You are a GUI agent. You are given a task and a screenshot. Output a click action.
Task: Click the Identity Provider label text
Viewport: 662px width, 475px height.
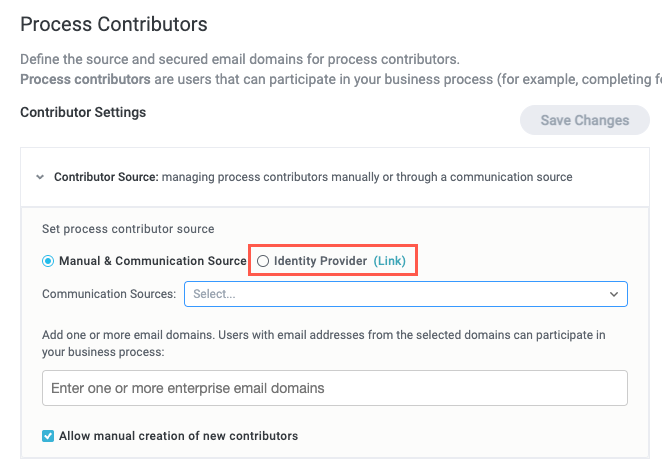pos(320,261)
